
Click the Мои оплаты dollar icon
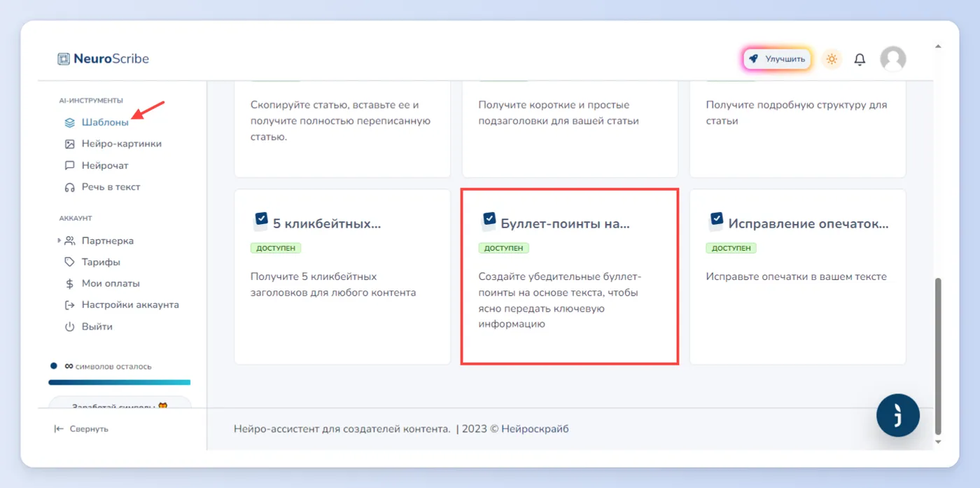[x=69, y=284]
